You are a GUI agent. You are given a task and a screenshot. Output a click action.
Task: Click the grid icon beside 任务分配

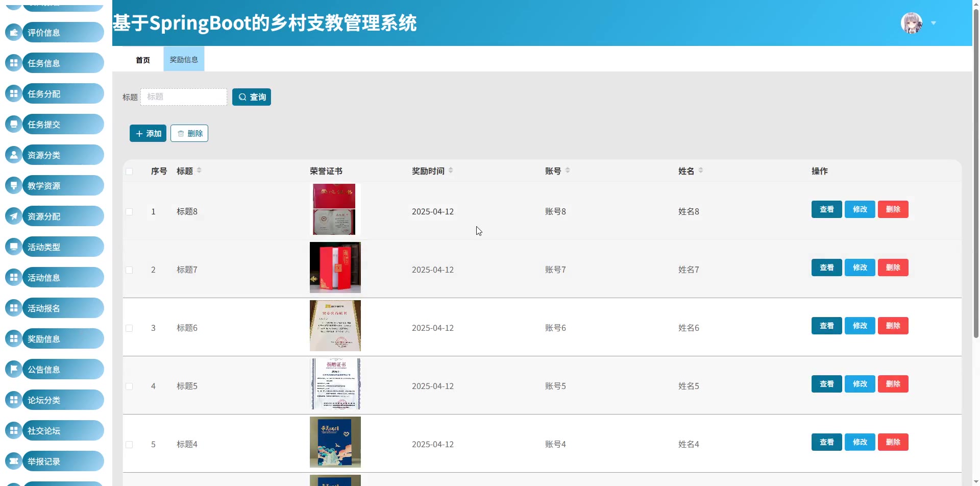pyautogui.click(x=14, y=94)
